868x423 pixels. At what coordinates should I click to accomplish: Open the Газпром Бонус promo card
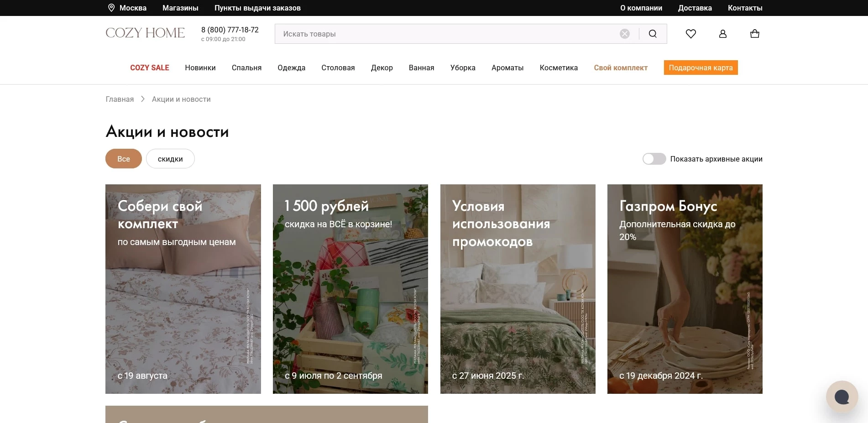(x=685, y=289)
